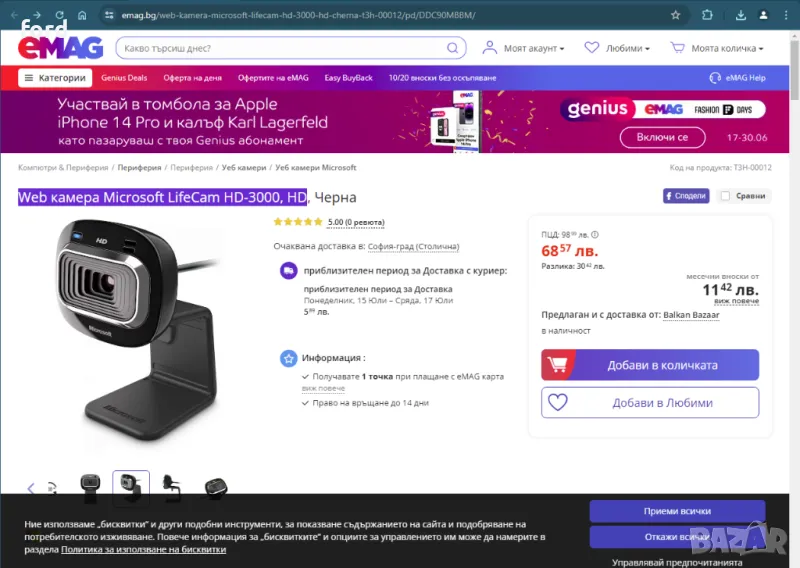
Task: Tick the Сравни compare checkbox
Action: click(725, 196)
